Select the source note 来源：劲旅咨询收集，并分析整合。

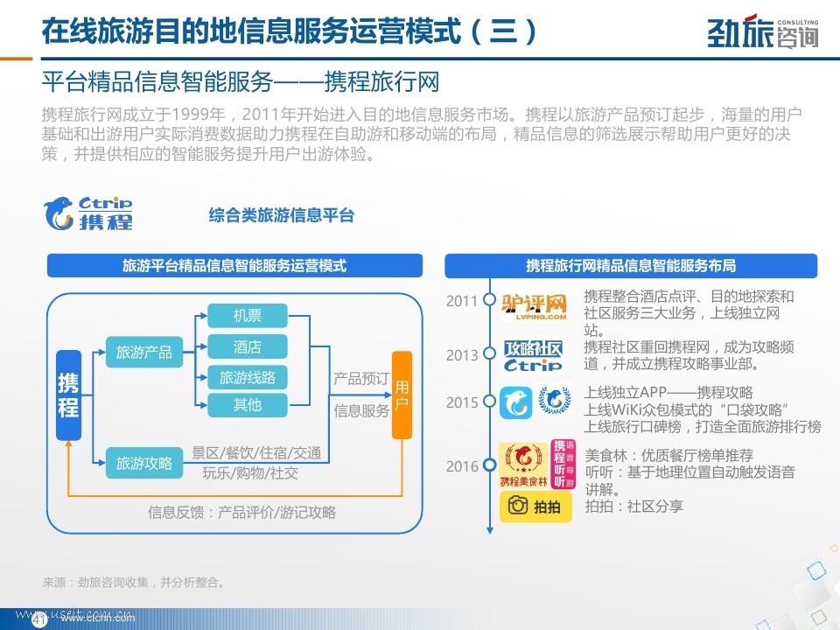coord(134,583)
